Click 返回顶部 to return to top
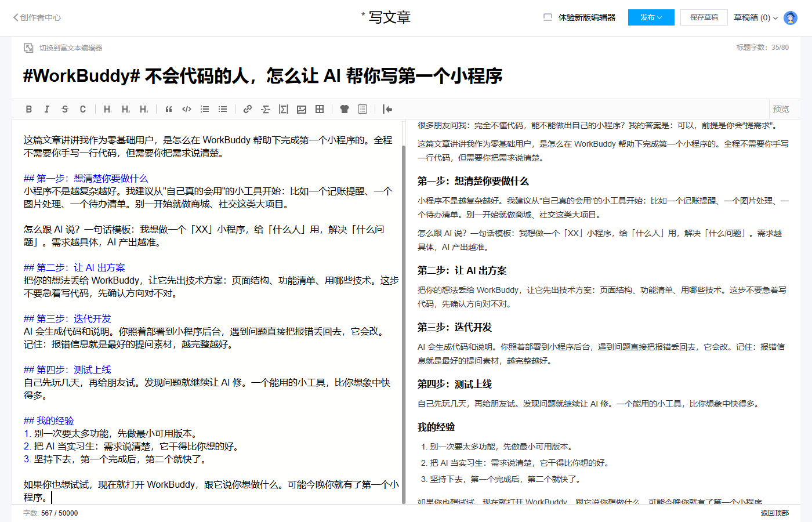812x522 pixels. click(775, 513)
